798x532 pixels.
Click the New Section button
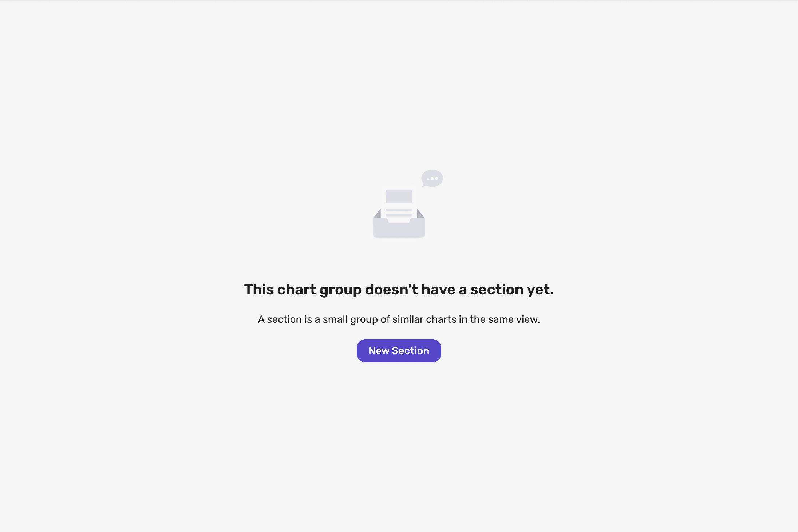point(399,350)
